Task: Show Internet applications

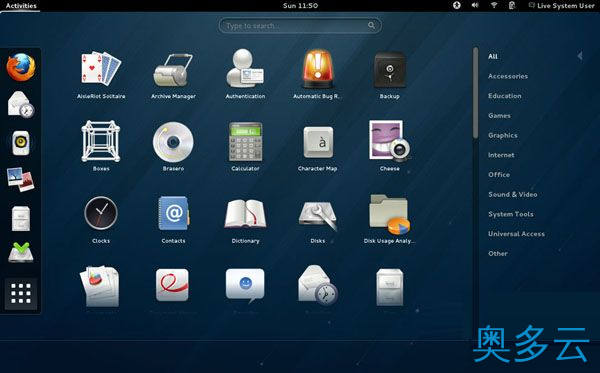Action: tap(501, 155)
